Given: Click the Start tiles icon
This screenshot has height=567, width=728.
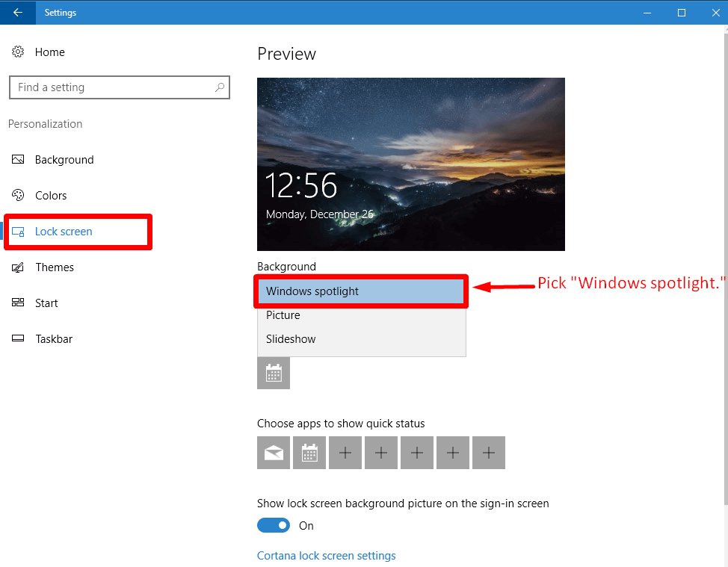Looking at the screenshot, I should 18,303.
